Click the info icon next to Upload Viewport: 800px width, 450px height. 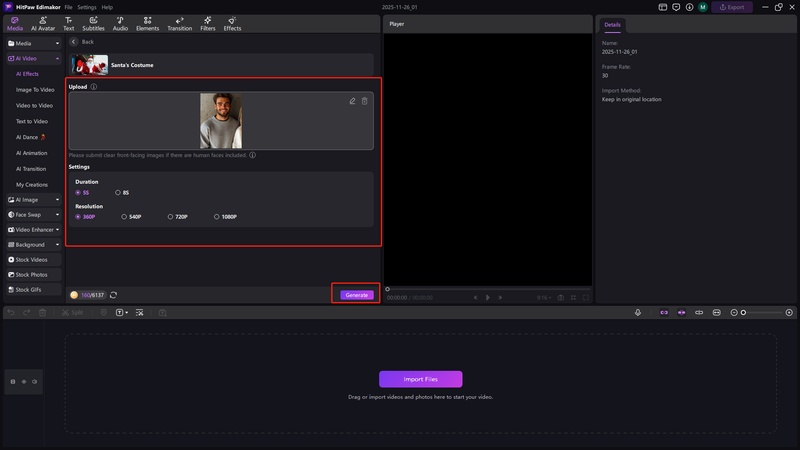coord(94,87)
